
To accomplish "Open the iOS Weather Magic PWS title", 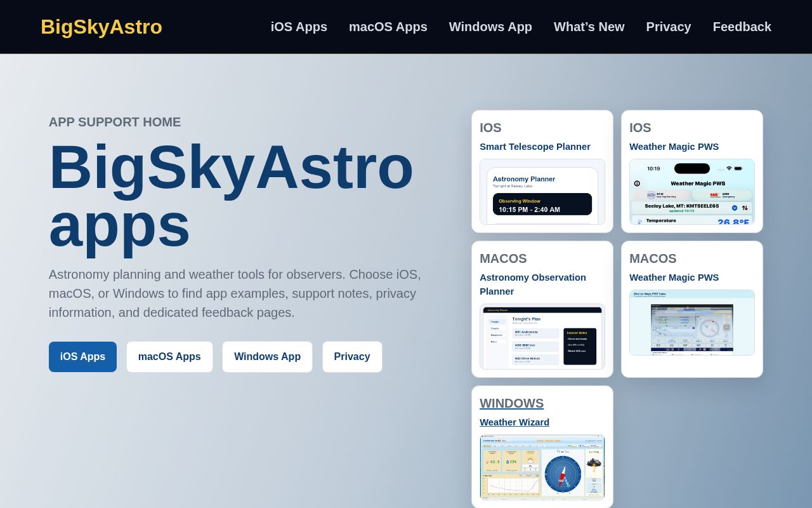I will pos(674,147).
